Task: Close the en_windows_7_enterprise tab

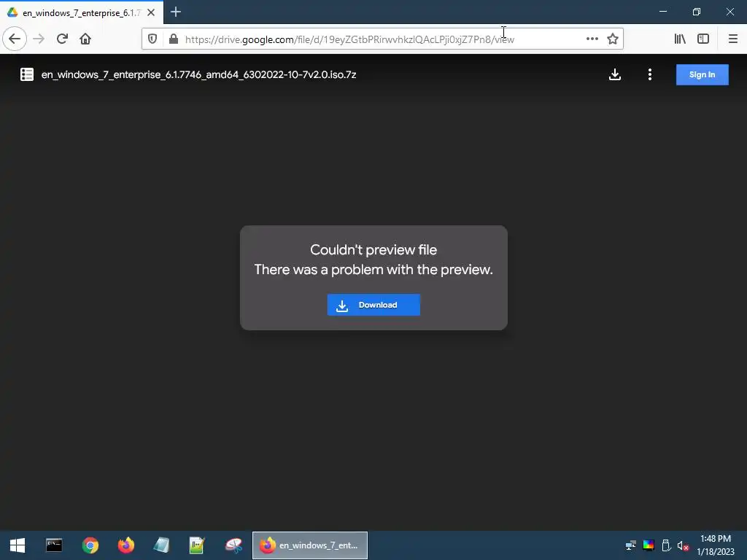Action: [x=151, y=12]
